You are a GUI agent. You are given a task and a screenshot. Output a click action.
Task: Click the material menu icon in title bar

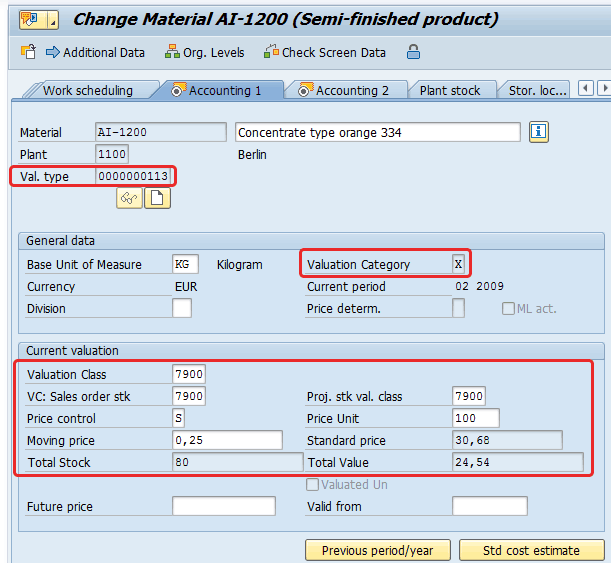pos(30,19)
